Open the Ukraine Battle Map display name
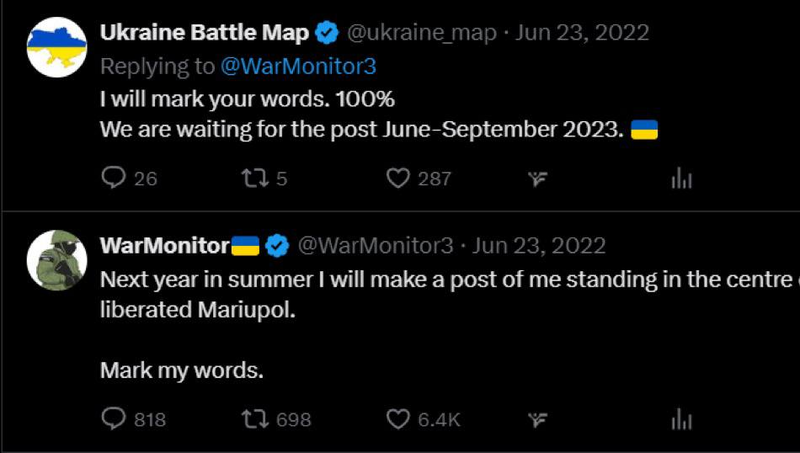 (204, 33)
